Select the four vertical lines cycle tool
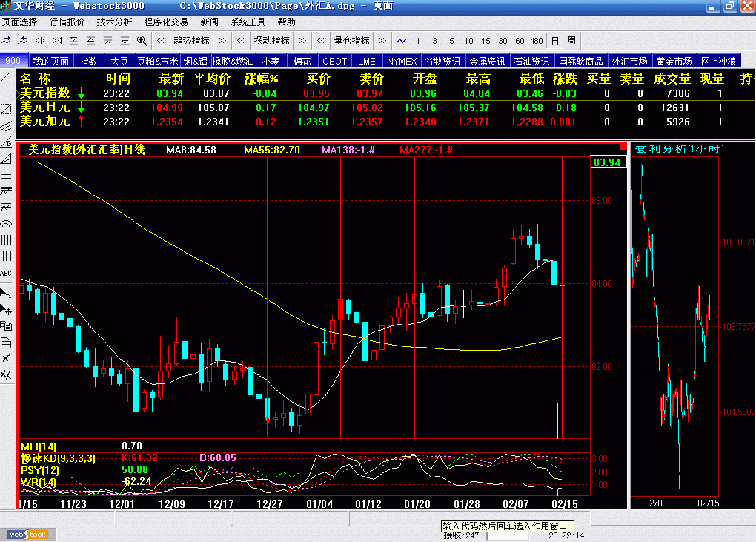This screenshot has width=756, height=542. coord(6,239)
